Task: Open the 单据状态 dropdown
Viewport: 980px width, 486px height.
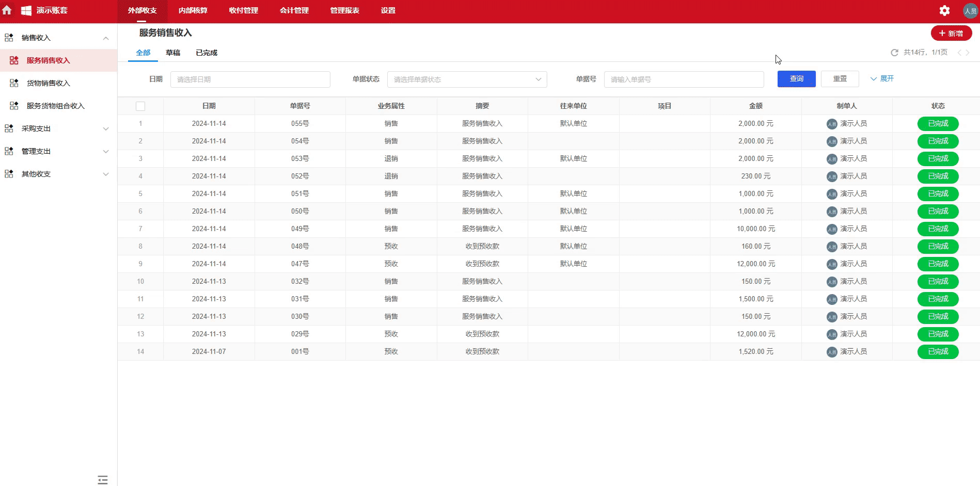Action: 466,79
